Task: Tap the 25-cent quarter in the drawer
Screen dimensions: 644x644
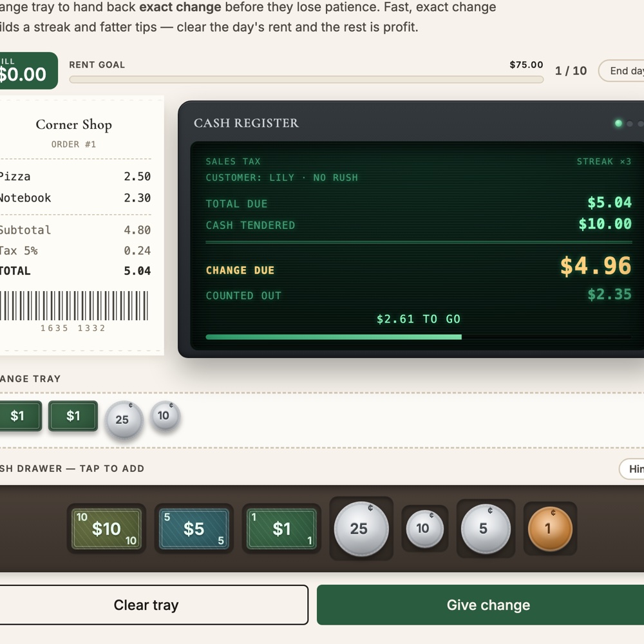Action: tap(361, 529)
